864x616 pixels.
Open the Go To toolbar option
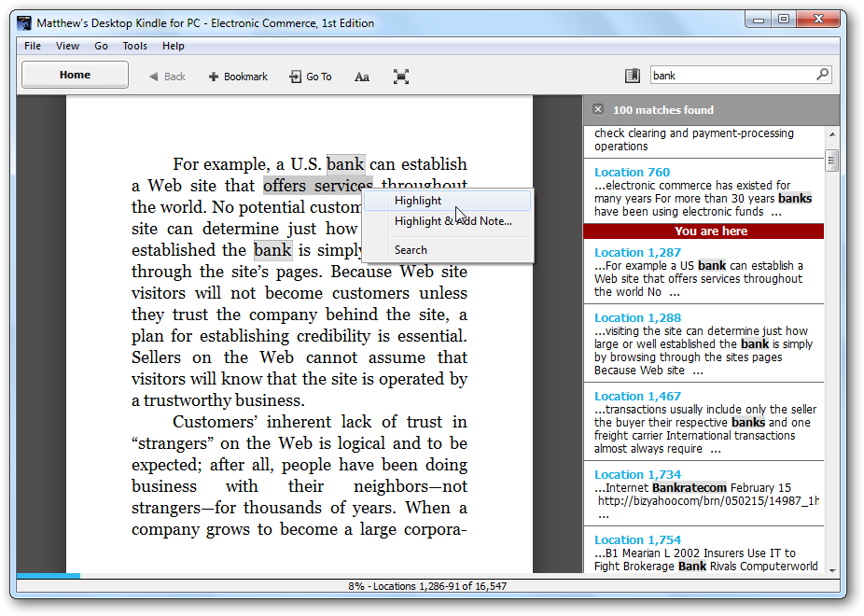(x=311, y=77)
